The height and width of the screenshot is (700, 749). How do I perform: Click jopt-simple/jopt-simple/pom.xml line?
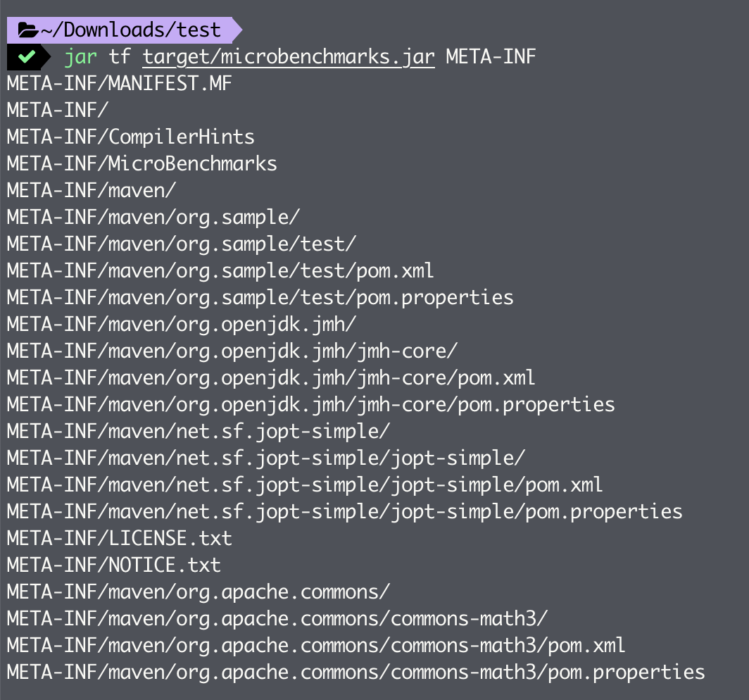click(305, 485)
